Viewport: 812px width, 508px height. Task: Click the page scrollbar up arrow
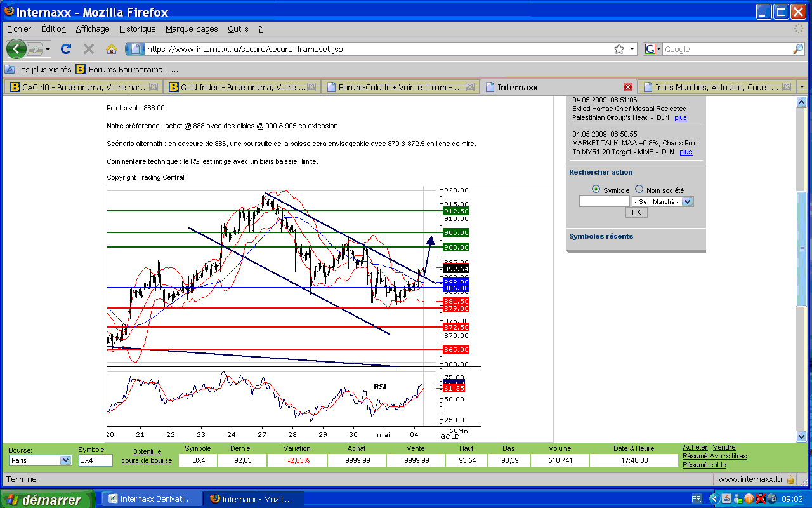pos(801,102)
